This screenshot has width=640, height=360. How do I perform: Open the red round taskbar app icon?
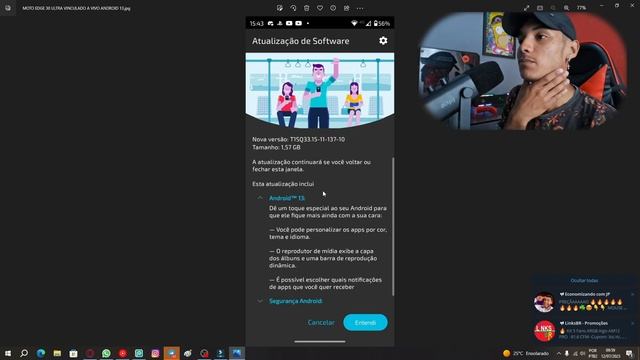click(x=122, y=353)
